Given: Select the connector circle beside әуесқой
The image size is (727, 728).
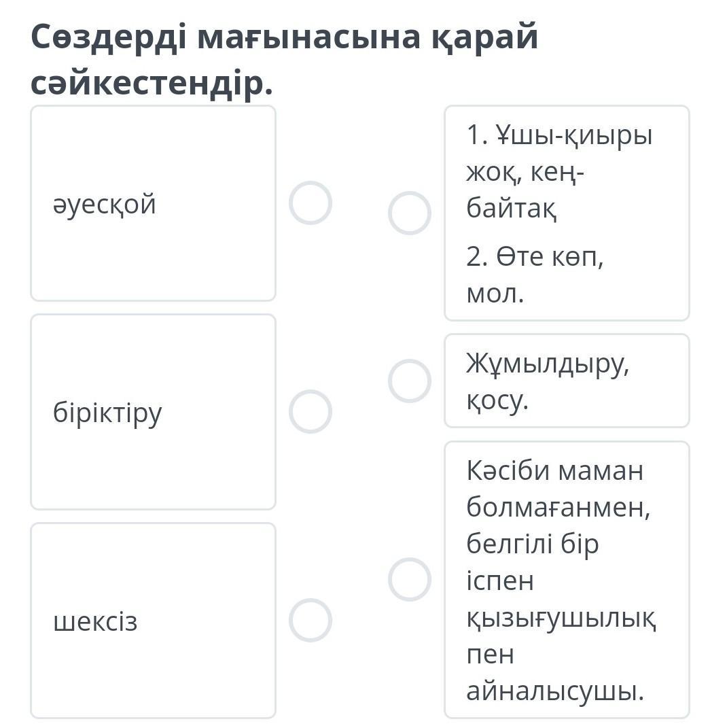Looking at the screenshot, I should [310, 203].
